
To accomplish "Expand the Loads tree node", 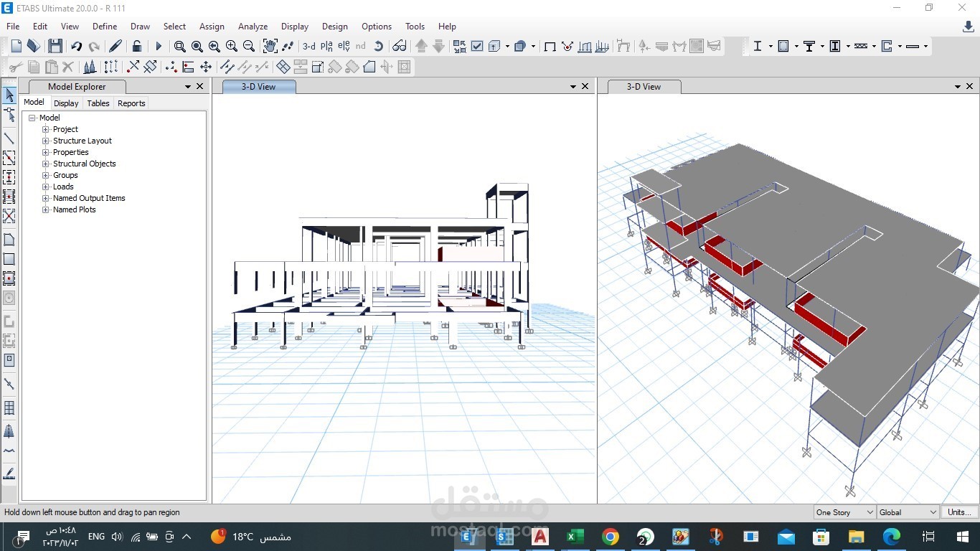I will click(46, 187).
